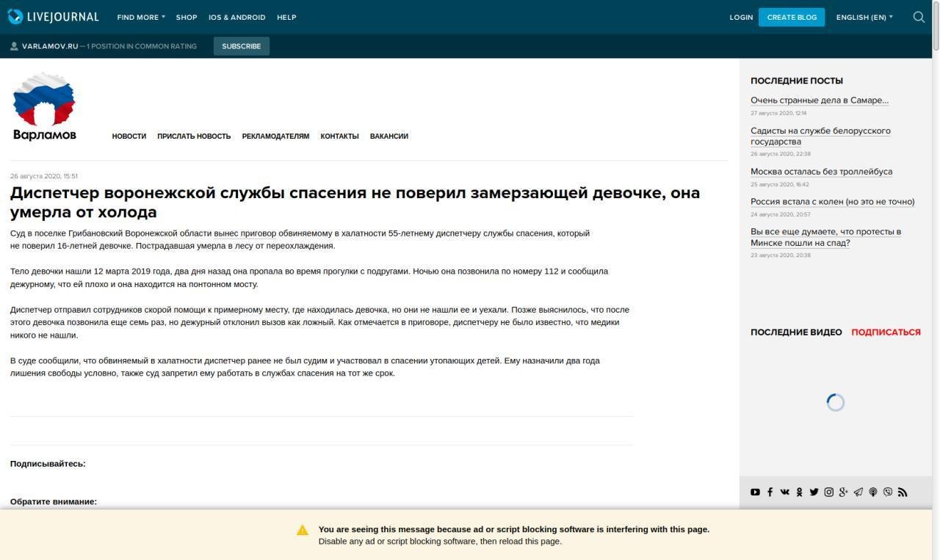Open post Россия встала с колен
The height and width of the screenshot is (560, 940).
point(832,202)
